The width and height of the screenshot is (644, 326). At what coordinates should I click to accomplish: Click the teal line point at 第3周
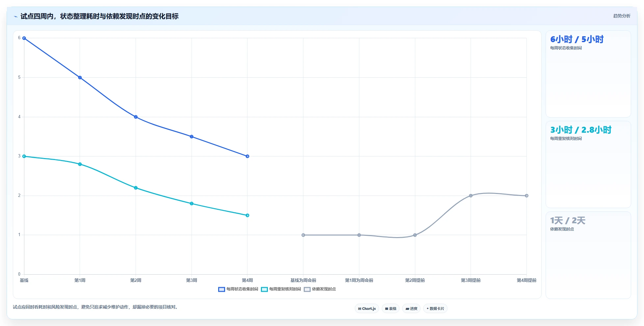(x=192, y=204)
